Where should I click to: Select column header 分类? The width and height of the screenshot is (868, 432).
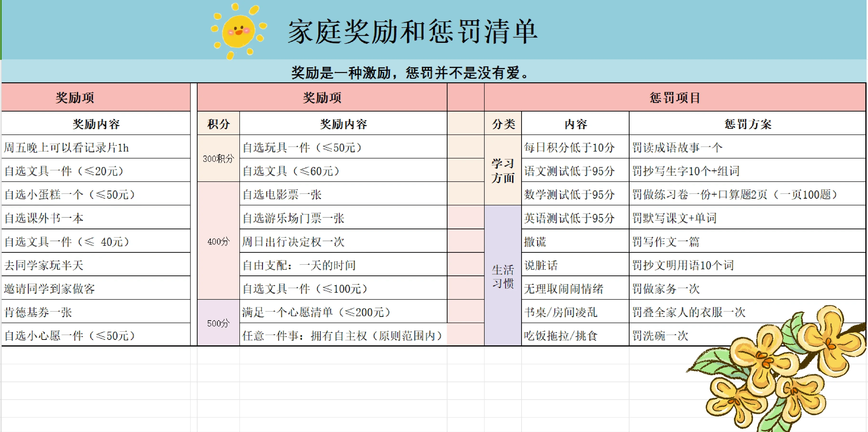503,123
